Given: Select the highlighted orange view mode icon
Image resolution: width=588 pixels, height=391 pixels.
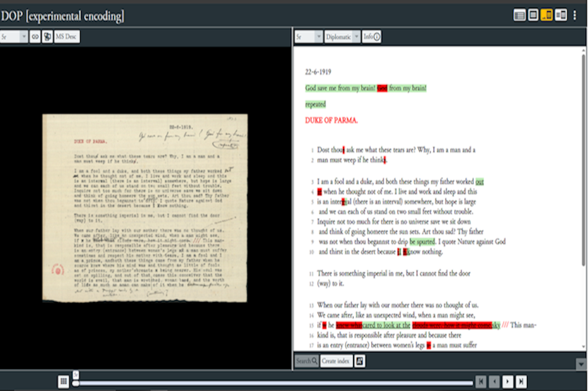Looking at the screenshot, I should [x=546, y=15].
